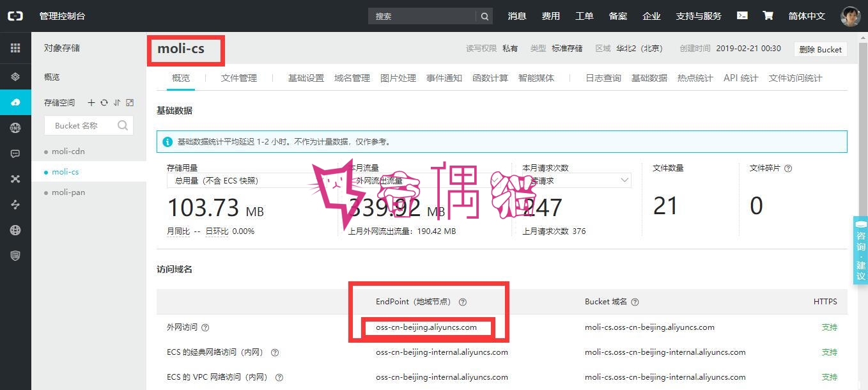868x390 pixels.
Task: Switch to the 日志查询 tab
Action: coord(603,78)
